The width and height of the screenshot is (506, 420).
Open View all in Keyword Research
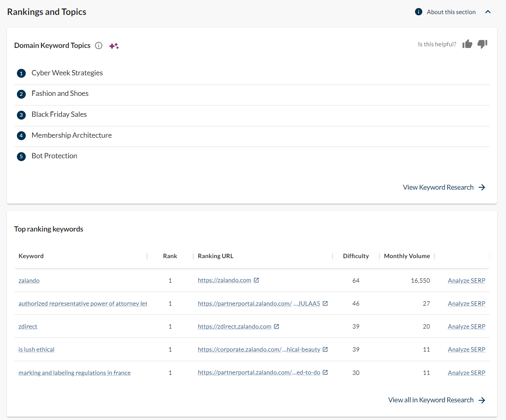coord(431,400)
